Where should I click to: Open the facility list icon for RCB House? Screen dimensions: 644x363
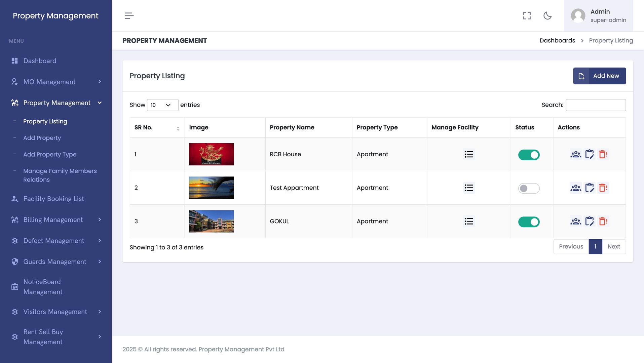(x=469, y=154)
